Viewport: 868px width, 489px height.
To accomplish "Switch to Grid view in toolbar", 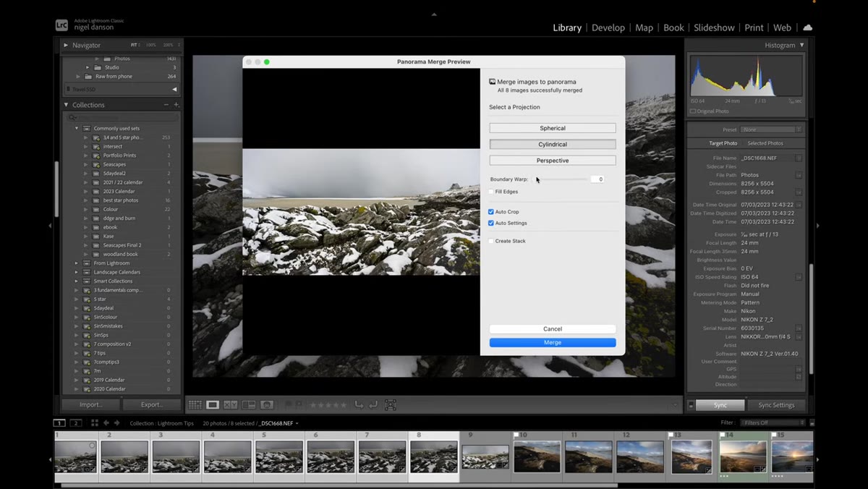I will tap(195, 405).
